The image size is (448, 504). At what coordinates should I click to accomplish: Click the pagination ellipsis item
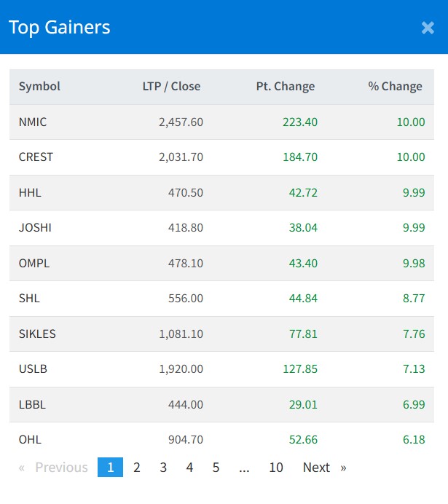(244, 468)
